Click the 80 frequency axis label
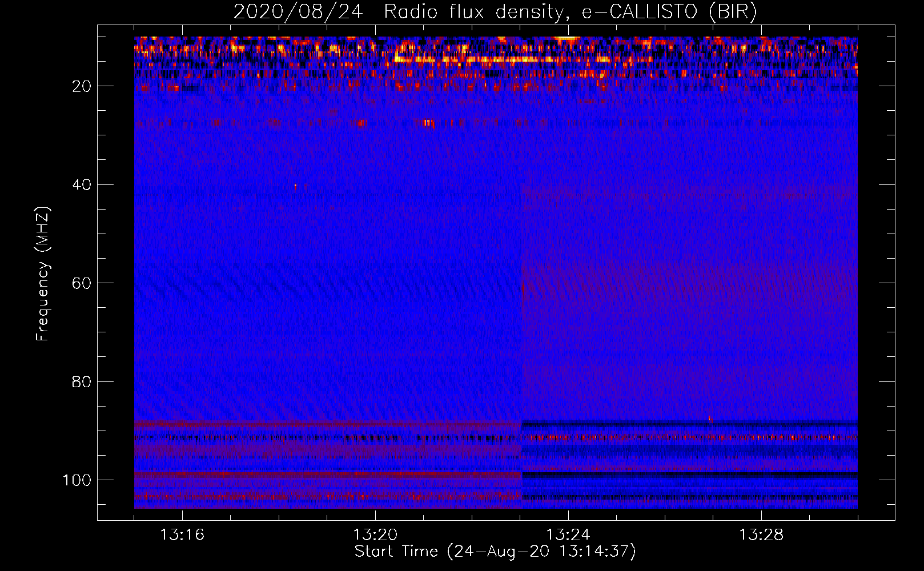 point(81,381)
